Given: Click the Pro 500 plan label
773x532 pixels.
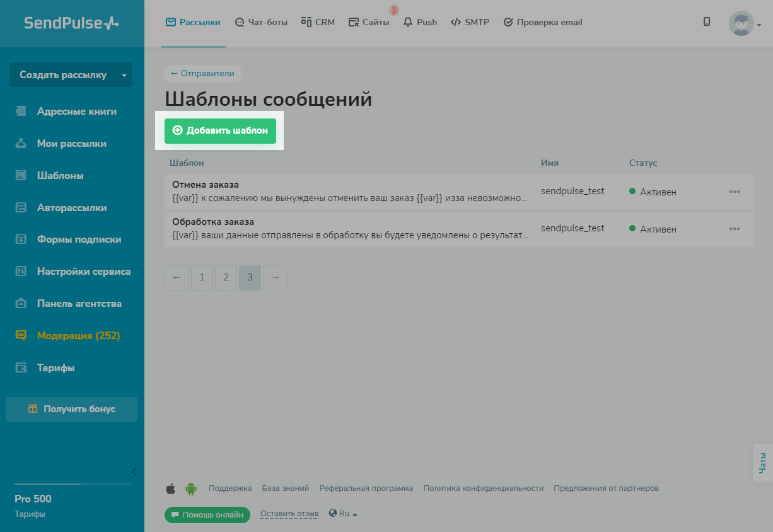Looking at the screenshot, I should click(x=33, y=499).
